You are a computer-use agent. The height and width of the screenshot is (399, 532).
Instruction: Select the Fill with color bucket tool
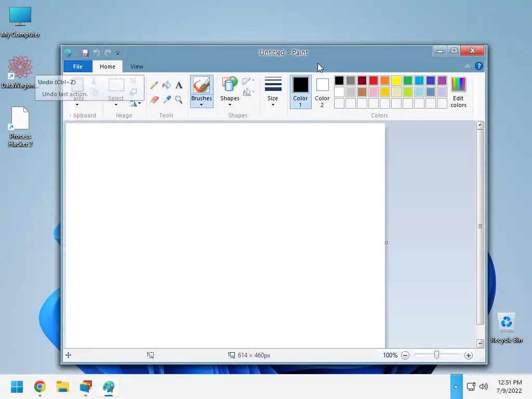coord(167,85)
